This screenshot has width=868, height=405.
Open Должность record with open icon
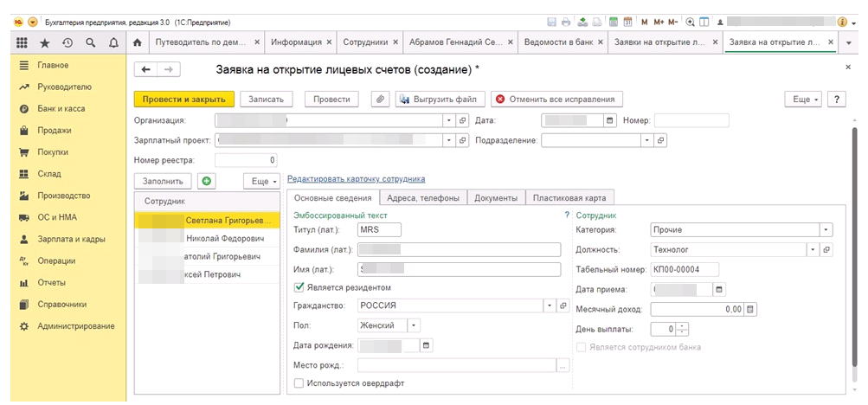click(x=826, y=249)
